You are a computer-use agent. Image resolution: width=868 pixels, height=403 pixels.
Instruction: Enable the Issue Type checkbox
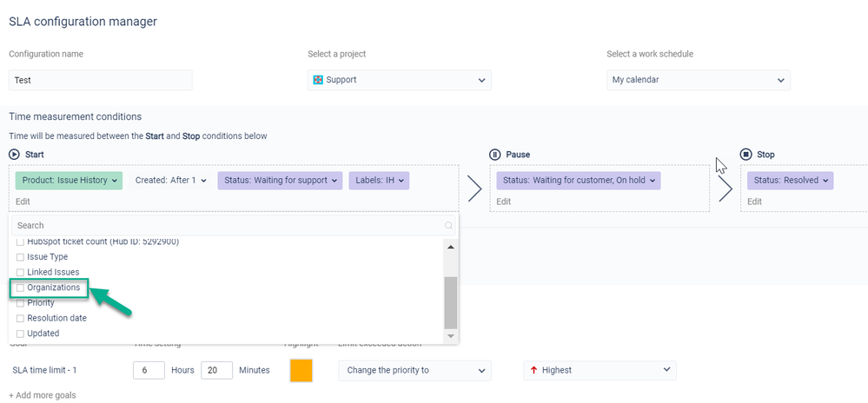pyautogui.click(x=21, y=257)
